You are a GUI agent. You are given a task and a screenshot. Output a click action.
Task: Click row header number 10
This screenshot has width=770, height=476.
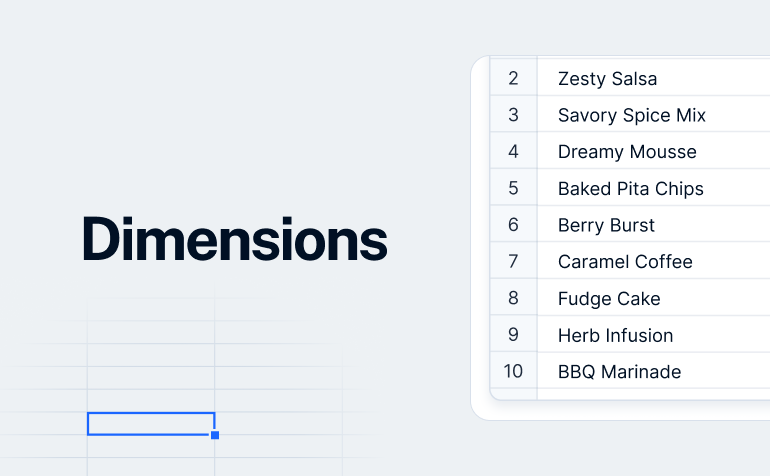pyautogui.click(x=513, y=371)
